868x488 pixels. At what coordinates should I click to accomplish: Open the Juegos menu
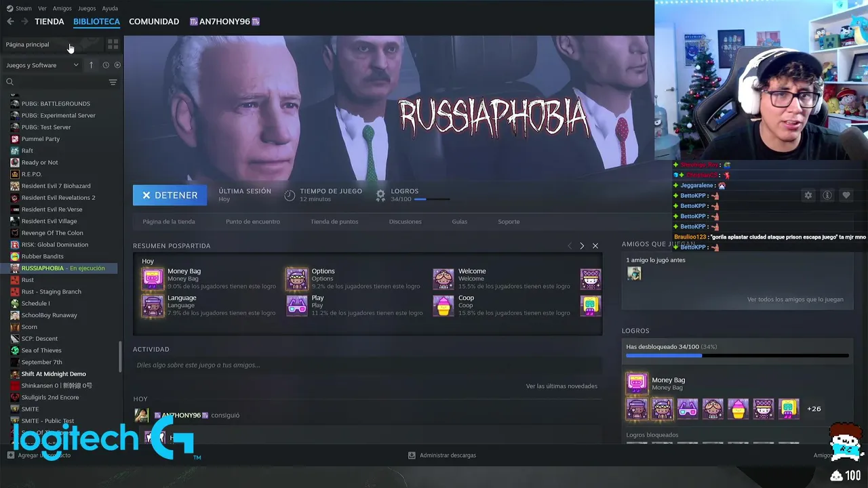pos(87,8)
